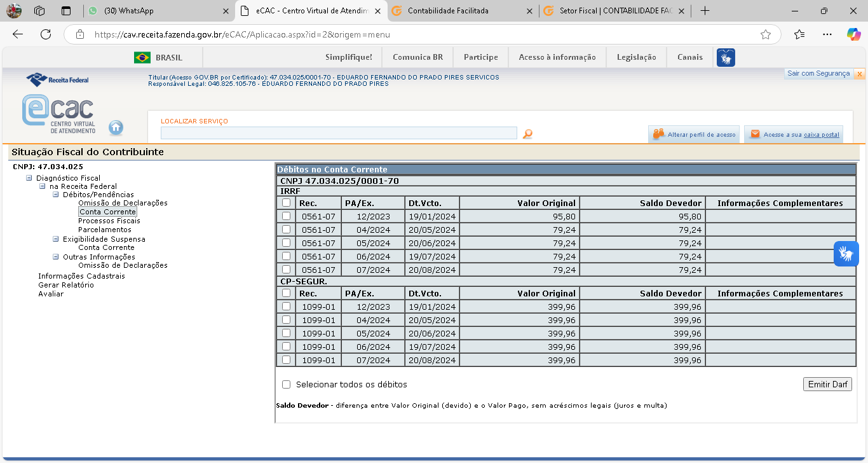
Task: Click the Receita Federal logo
Action: click(x=57, y=79)
